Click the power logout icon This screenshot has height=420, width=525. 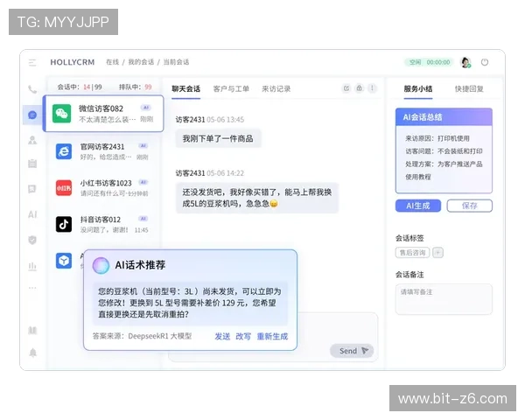[x=485, y=62]
